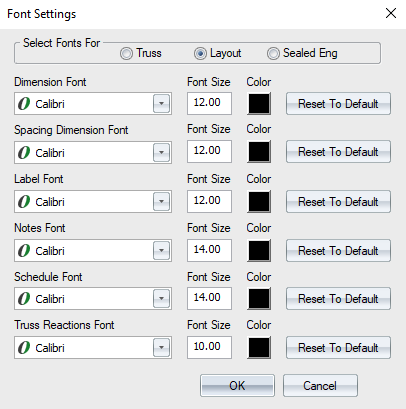
Task: Click the Truss Reactions font size field
Action: (209, 347)
